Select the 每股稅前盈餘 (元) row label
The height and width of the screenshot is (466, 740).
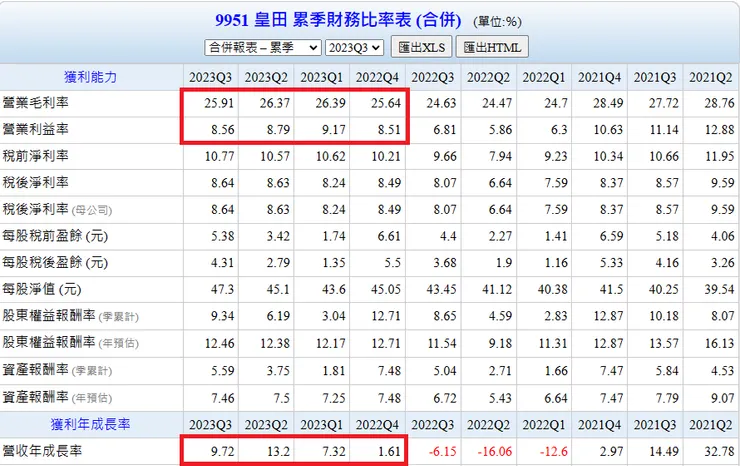click(x=55, y=236)
